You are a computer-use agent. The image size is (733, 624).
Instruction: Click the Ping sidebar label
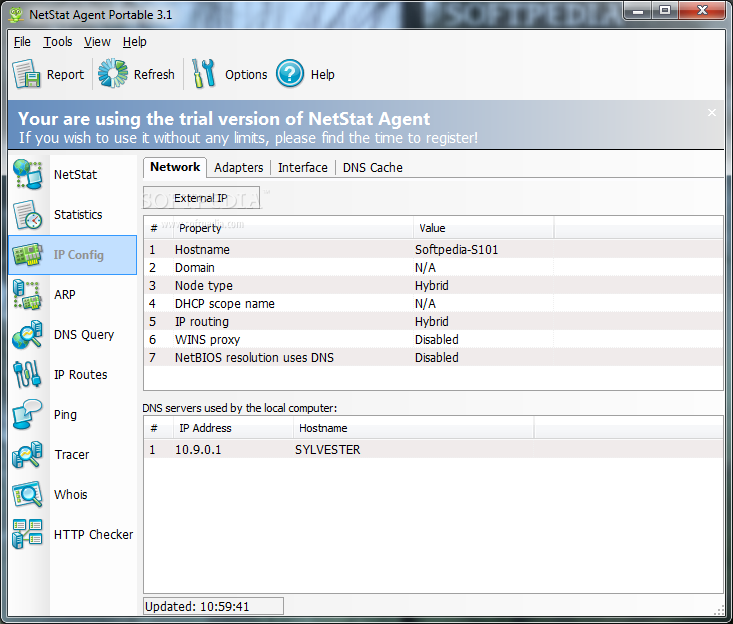click(65, 415)
